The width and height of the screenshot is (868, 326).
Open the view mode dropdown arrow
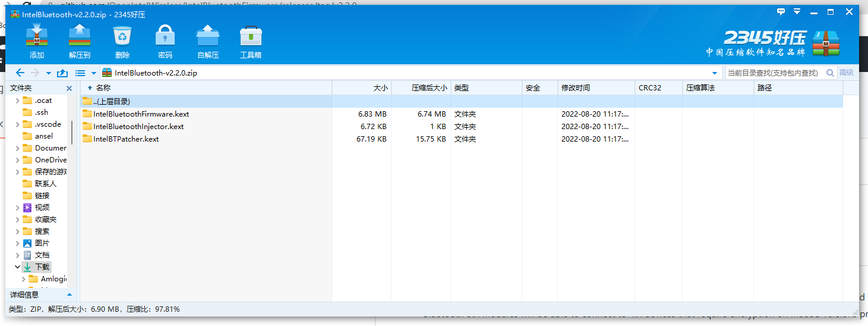(93, 73)
